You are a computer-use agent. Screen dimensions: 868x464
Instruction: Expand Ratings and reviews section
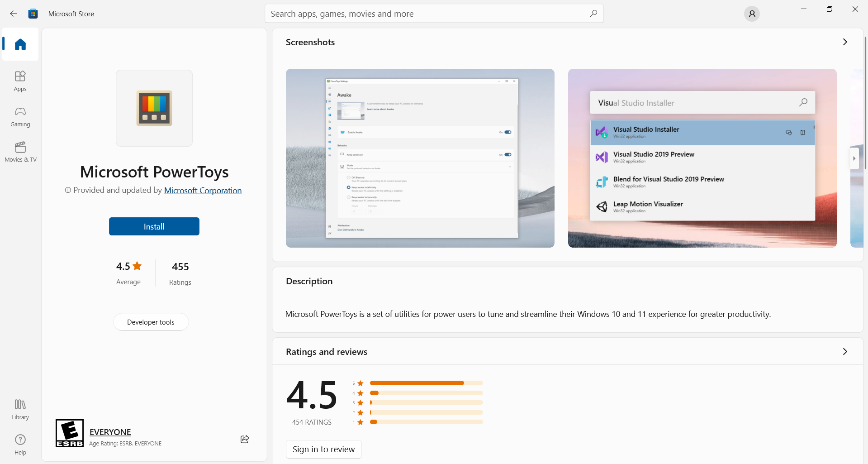tap(844, 352)
